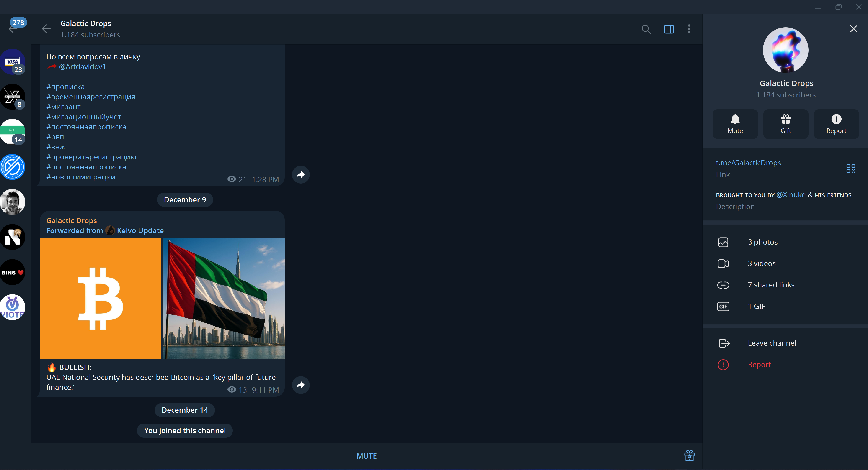
Task: Open the VIOTP chat avatar
Action: pos(13,307)
